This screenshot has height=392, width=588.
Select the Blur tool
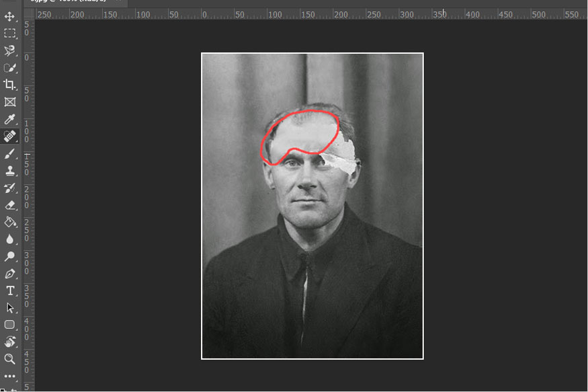[10, 239]
